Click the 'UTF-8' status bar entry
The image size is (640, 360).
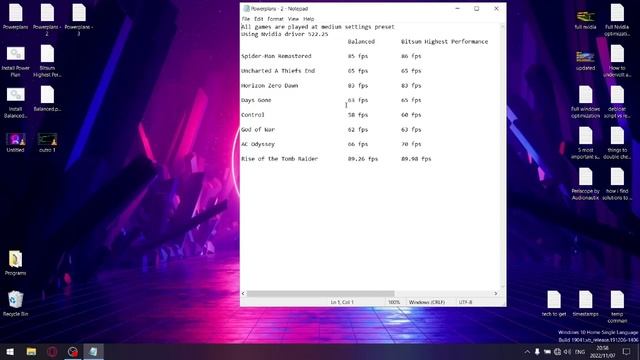[465, 302]
